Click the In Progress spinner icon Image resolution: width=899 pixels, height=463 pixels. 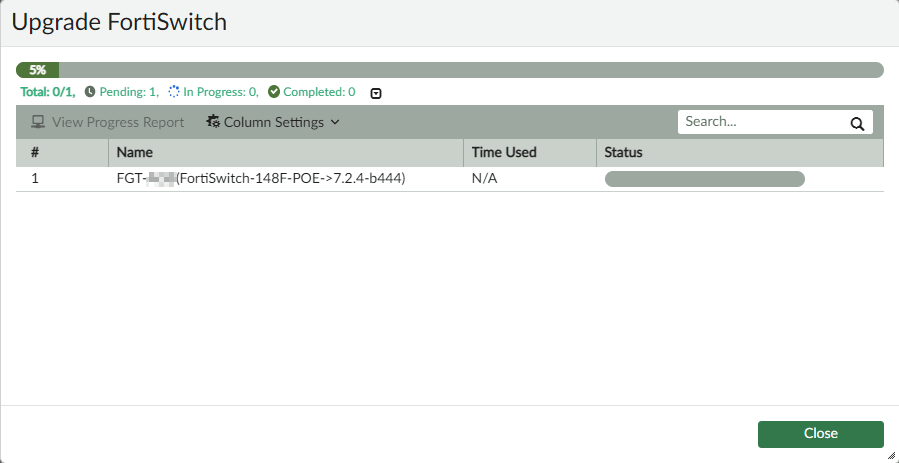click(174, 91)
